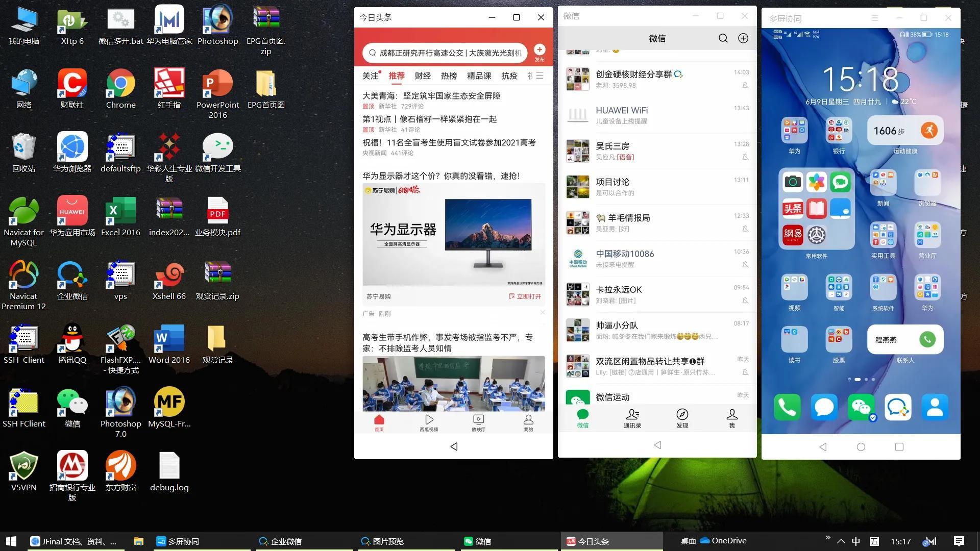Select 财经 tab in 今日头条
The width and height of the screenshot is (980, 551).
click(422, 76)
